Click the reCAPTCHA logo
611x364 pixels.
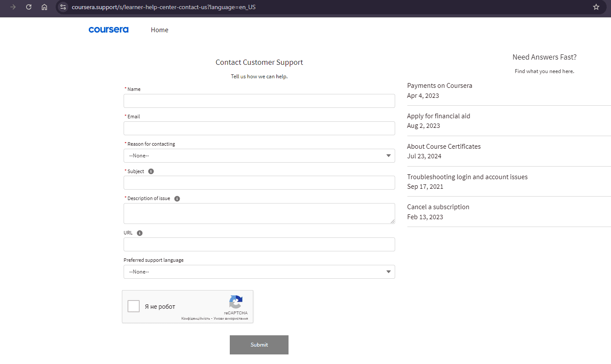(236, 302)
